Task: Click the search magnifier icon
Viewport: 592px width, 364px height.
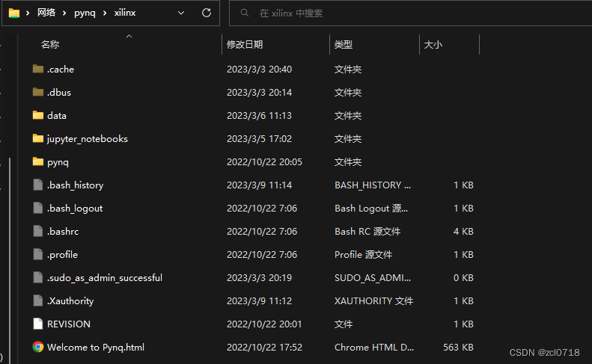Action: point(245,13)
